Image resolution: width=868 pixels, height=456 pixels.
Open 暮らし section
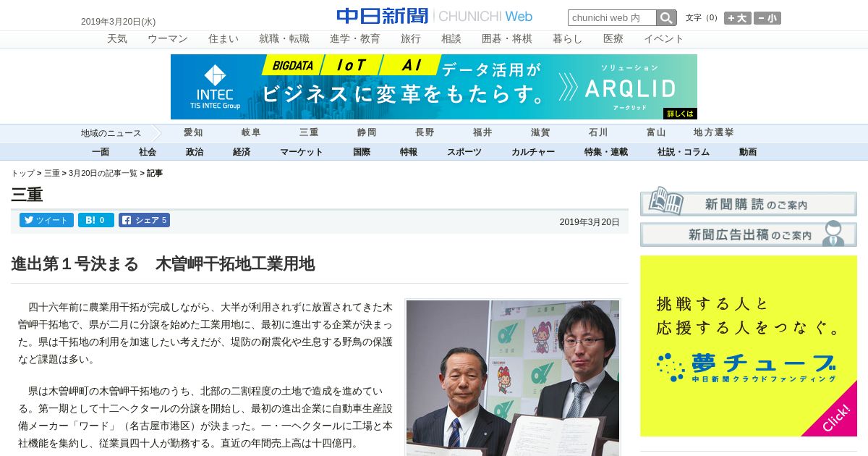(x=568, y=39)
